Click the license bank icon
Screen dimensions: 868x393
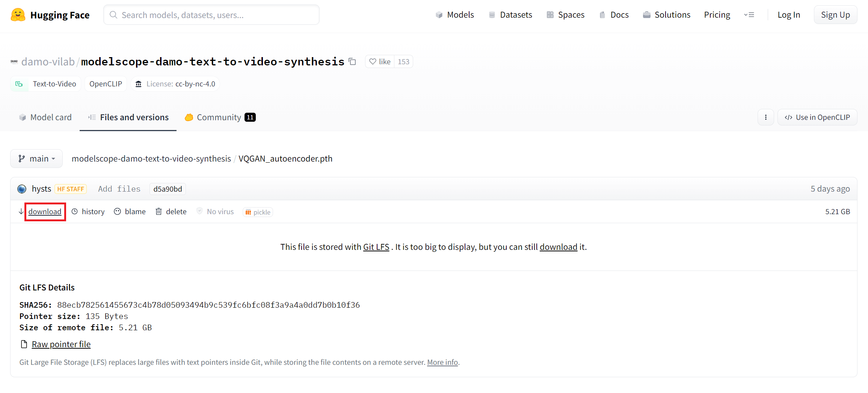coord(139,84)
